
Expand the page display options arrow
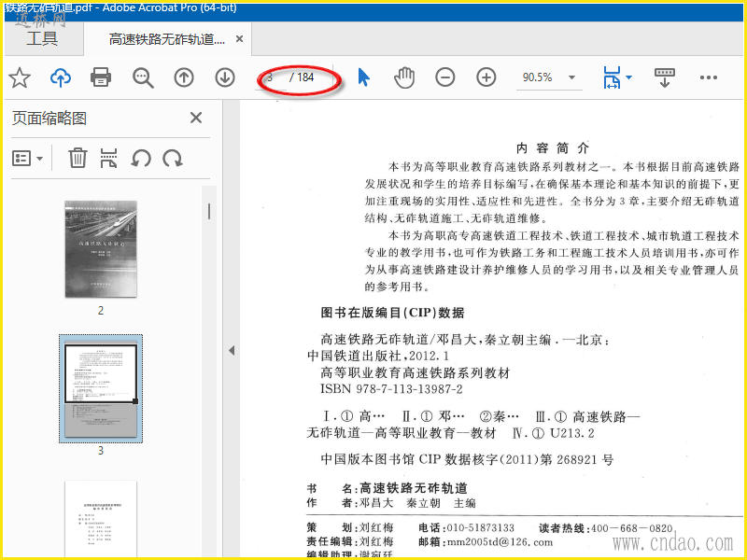(628, 77)
